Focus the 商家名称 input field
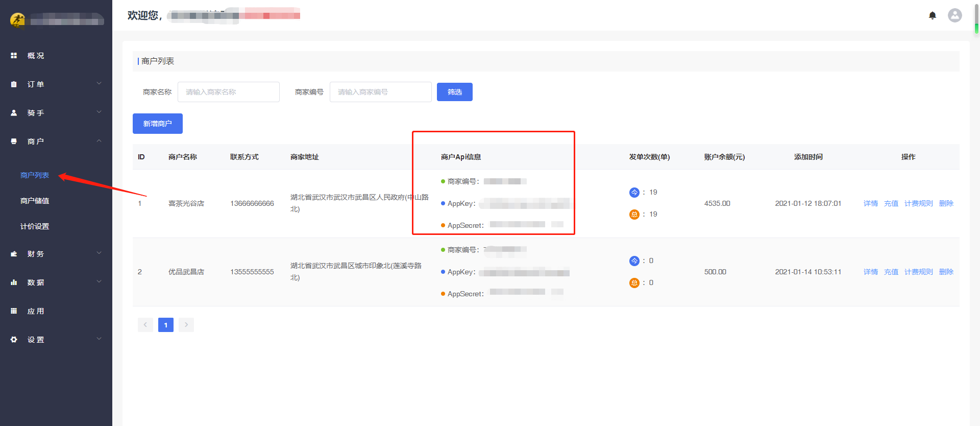Image resolution: width=980 pixels, height=426 pixels. point(229,92)
